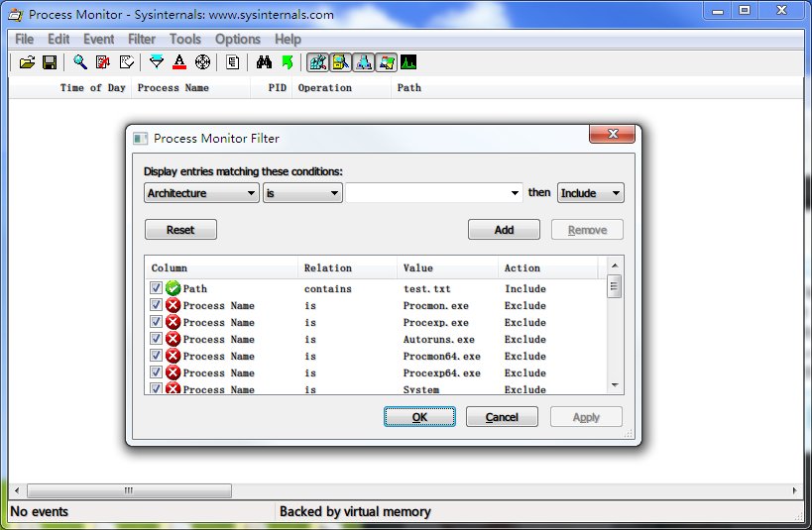This screenshot has width=812, height=530.
Task: Click the Cancel button
Action: click(x=502, y=417)
